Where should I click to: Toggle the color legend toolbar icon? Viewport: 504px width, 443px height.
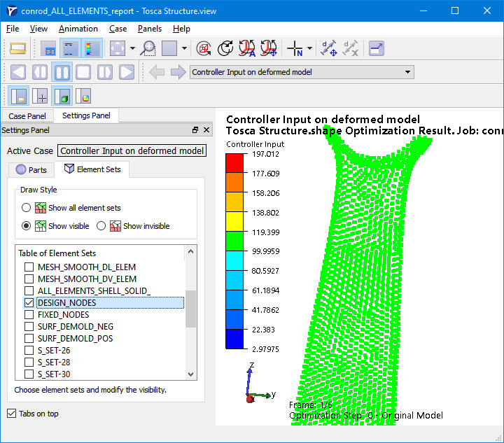point(92,48)
